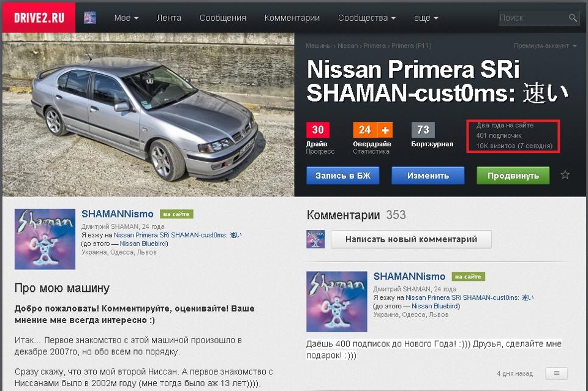Viewport: 588px width, 391px height.
Task: Click the 10K визитов (7 сегодня) text
Action: [x=514, y=146]
